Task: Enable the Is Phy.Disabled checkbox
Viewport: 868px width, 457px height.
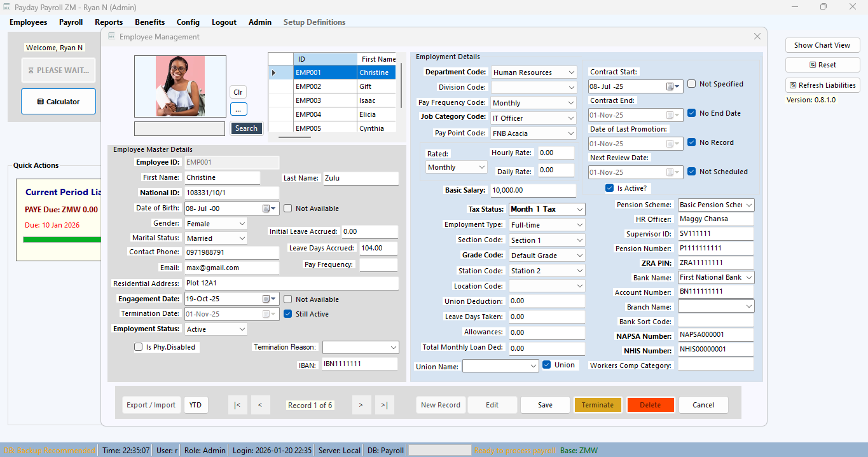Action: coord(139,347)
